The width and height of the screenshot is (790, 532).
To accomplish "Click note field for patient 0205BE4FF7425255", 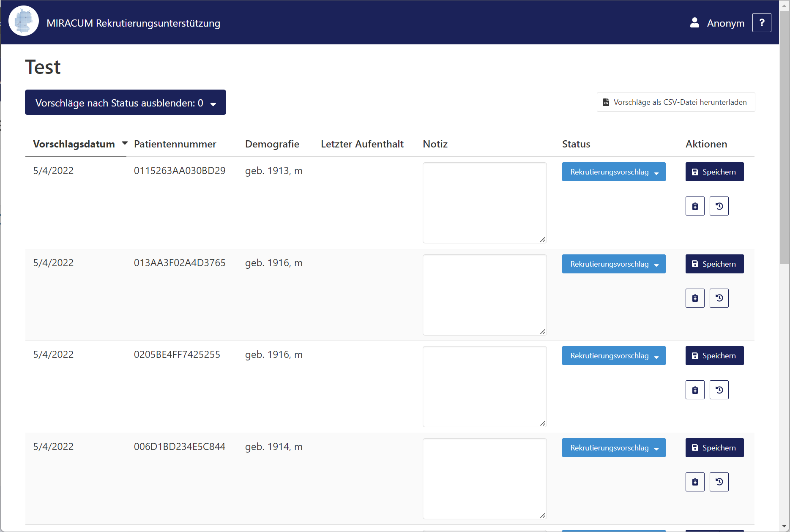I will tap(485, 387).
